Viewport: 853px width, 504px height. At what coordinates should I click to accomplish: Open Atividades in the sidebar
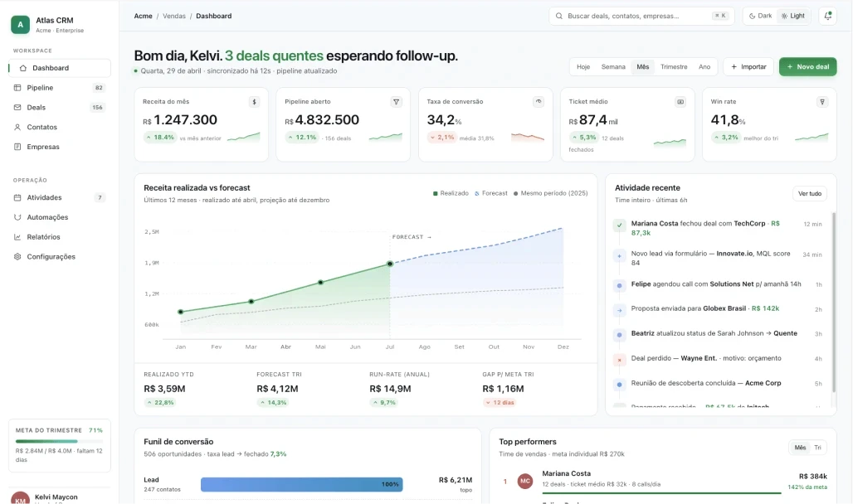tap(60, 197)
